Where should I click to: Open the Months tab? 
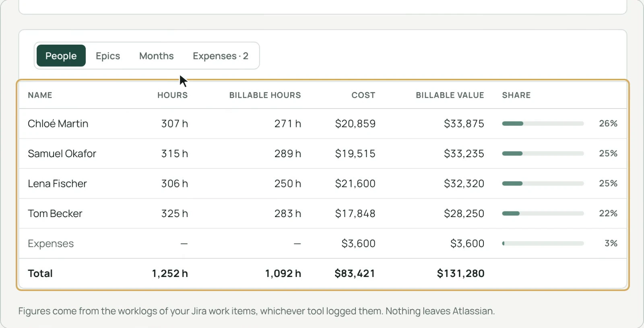157,56
